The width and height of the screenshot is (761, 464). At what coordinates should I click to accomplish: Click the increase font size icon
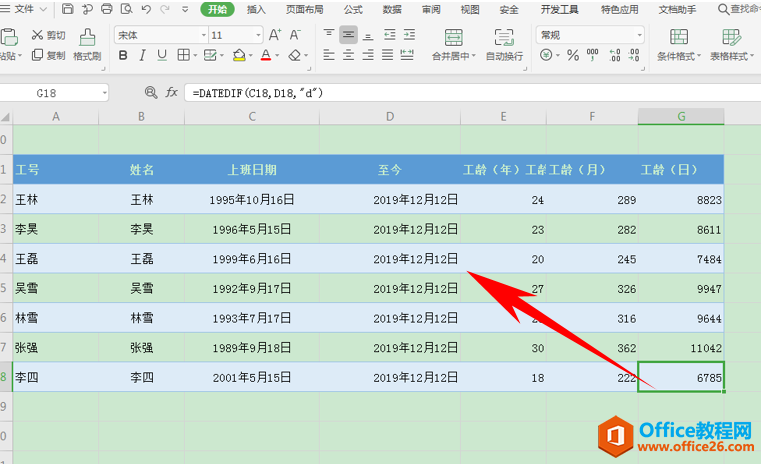click(x=275, y=34)
